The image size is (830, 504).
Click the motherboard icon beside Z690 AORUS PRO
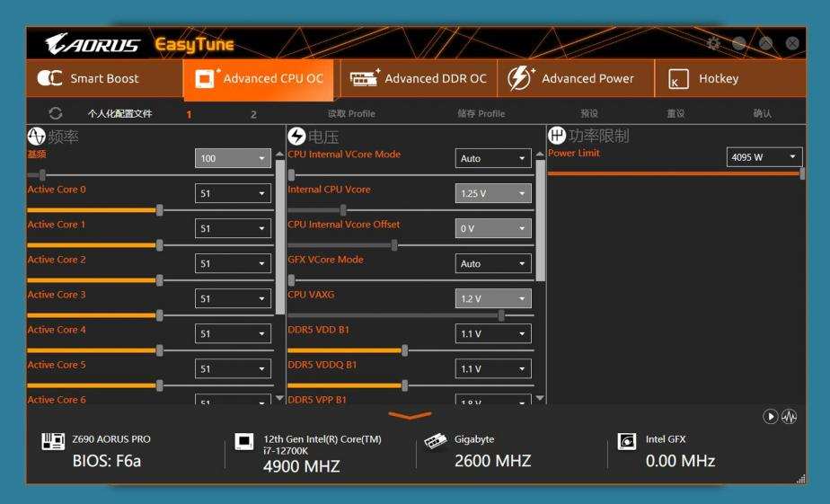(x=53, y=441)
